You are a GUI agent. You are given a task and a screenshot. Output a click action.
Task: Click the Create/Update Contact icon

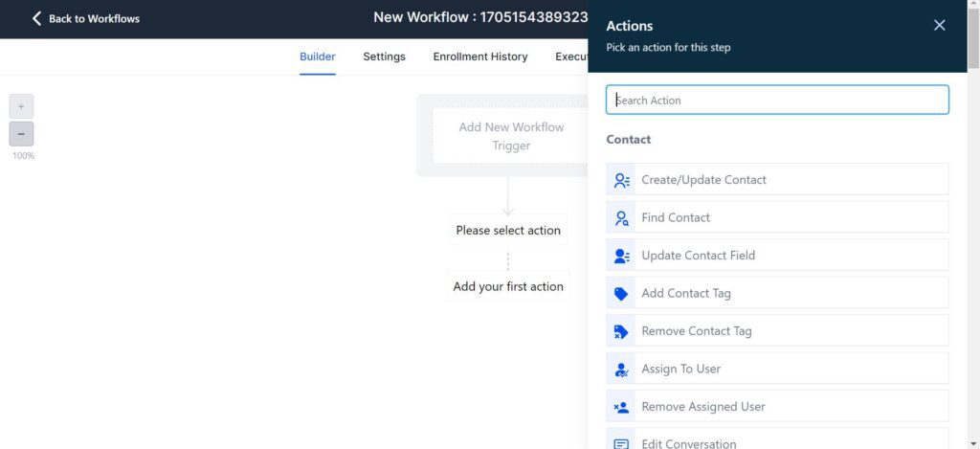622,180
